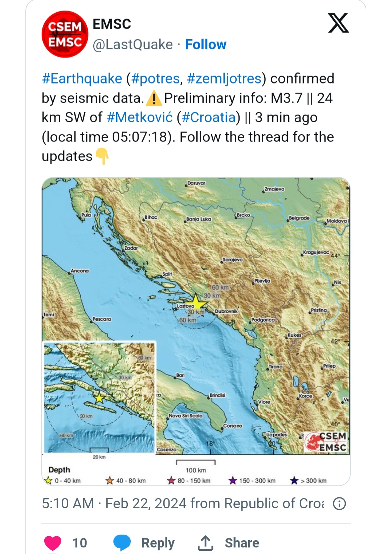392x554 pixels.
Task: Open the #Earthquake hashtag
Action: coord(82,79)
